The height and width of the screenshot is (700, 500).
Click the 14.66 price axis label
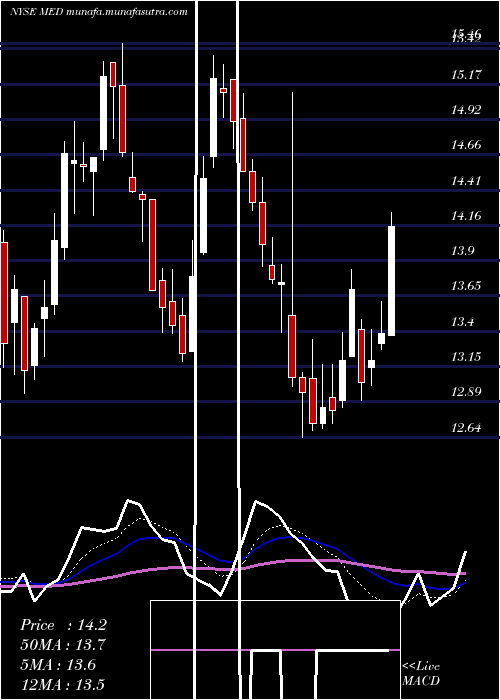pos(467,145)
